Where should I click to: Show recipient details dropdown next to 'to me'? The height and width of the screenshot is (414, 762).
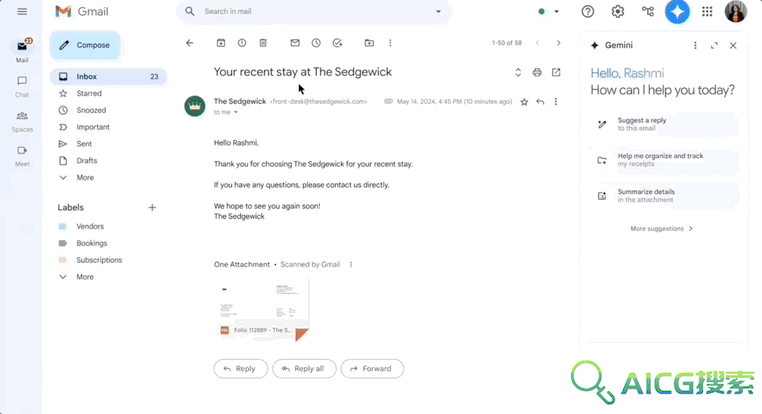click(236, 112)
